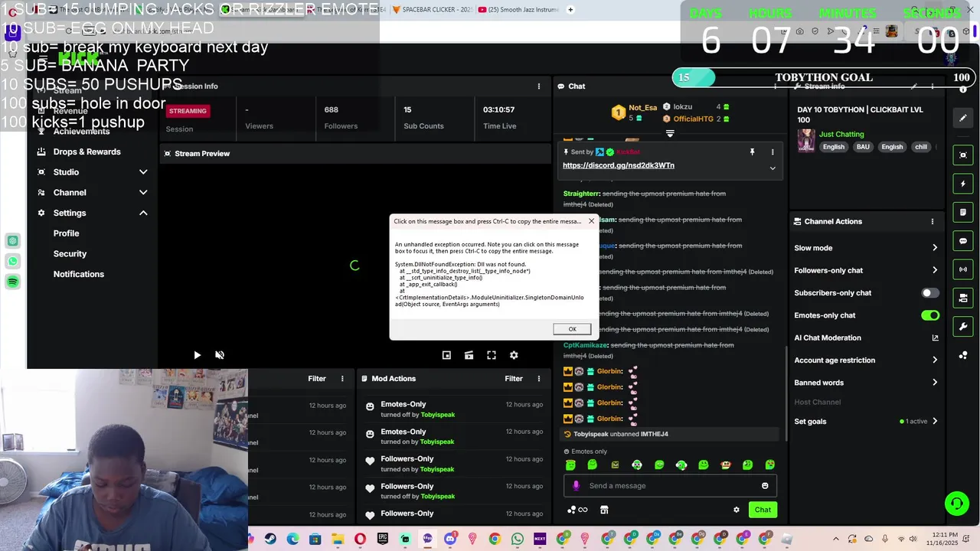Collapse the pinned message with chevron
The height and width of the screenshot is (551, 980).
tap(773, 168)
